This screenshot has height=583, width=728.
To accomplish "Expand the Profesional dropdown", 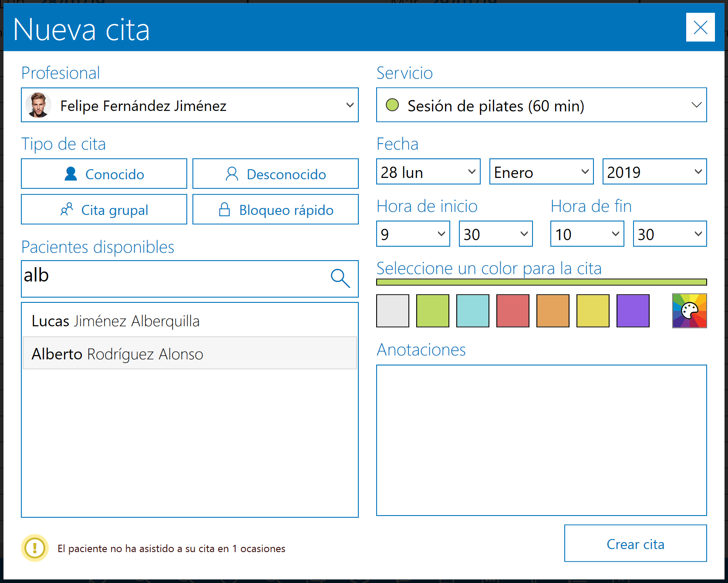I will pyautogui.click(x=349, y=105).
